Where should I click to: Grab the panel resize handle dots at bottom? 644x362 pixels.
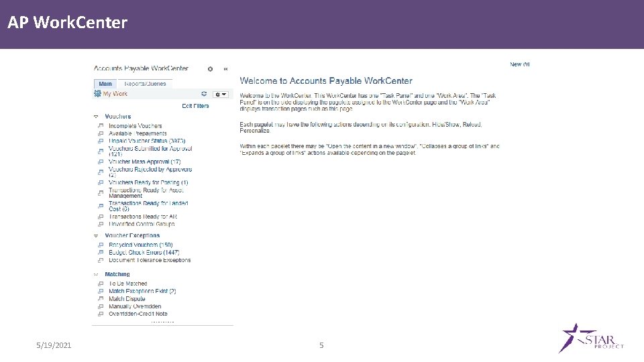162,322
